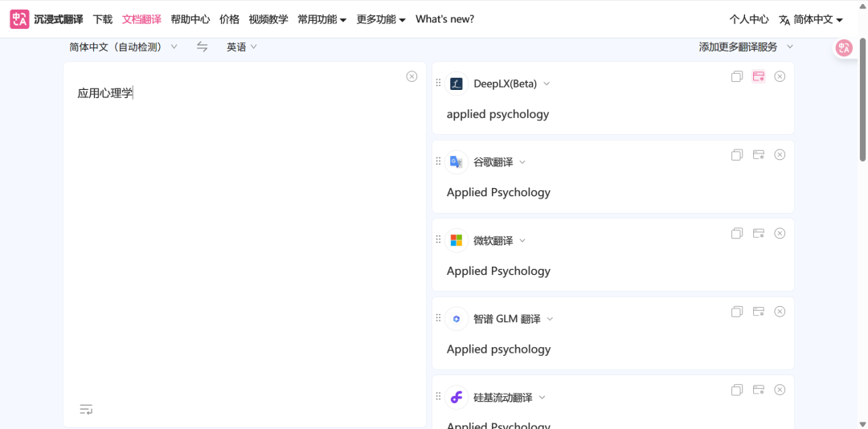The width and height of the screenshot is (868, 429).
Task: Clear the source text input
Action: [x=411, y=76]
